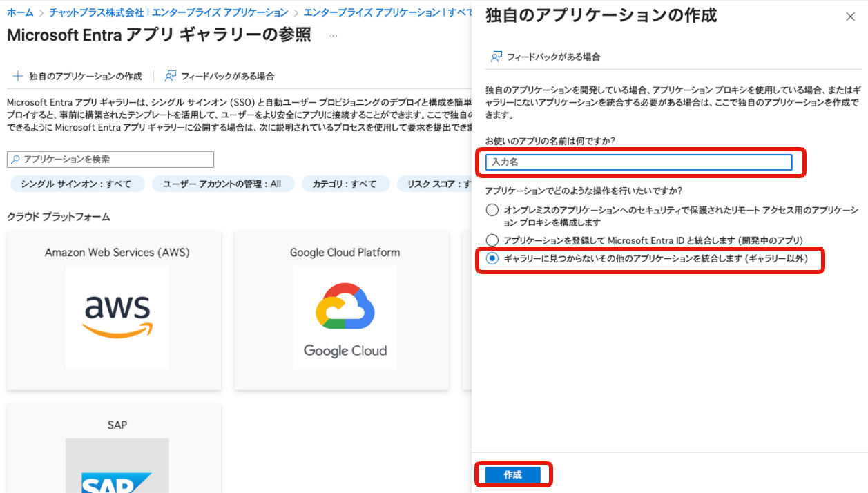Select the non-gallery application integration radio option
868x493 pixels.
[x=492, y=258]
